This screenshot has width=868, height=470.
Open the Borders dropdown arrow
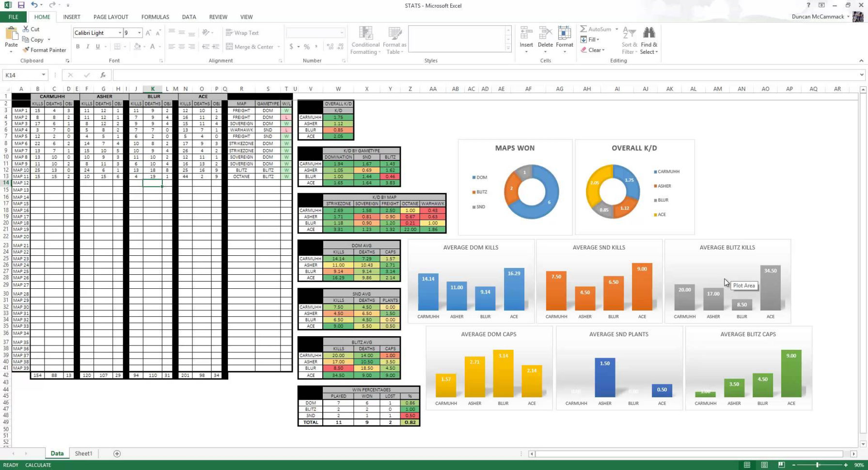(x=124, y=46)
